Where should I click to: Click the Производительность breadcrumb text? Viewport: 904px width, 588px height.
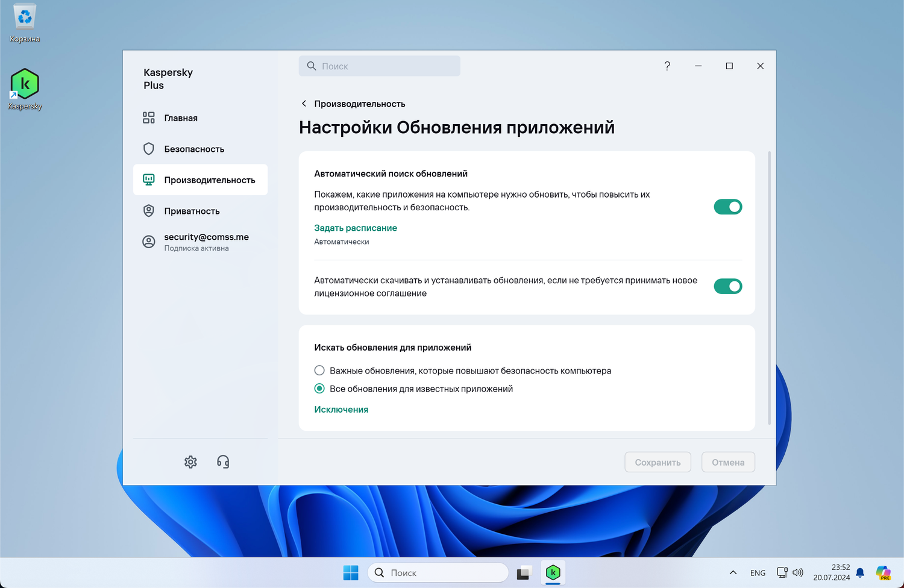(360, 104)
